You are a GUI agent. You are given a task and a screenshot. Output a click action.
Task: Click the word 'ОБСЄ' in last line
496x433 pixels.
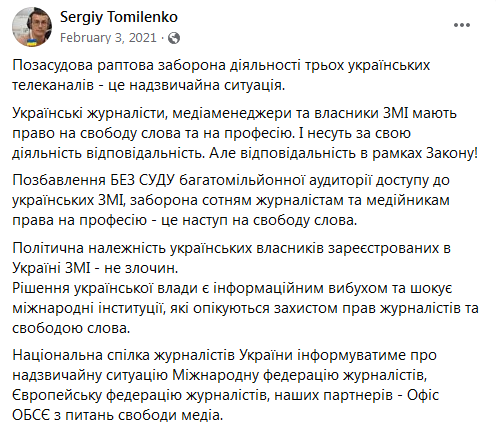point(31,416)
